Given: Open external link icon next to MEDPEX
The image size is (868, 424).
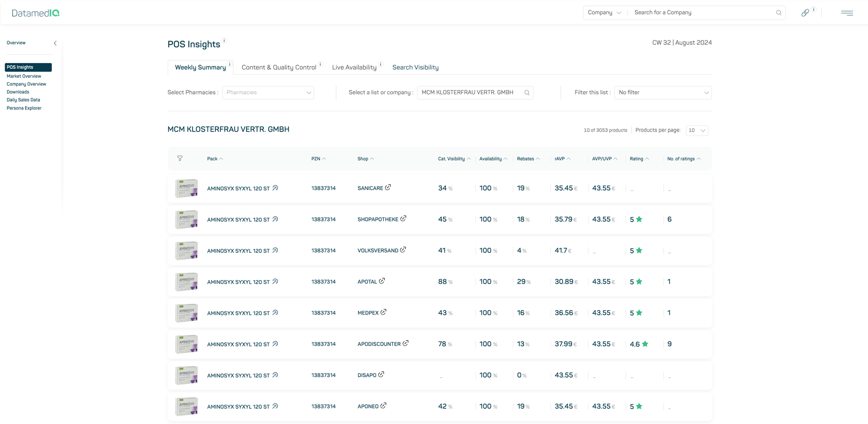Looking at the screenshot, I should tap(384, 312).
